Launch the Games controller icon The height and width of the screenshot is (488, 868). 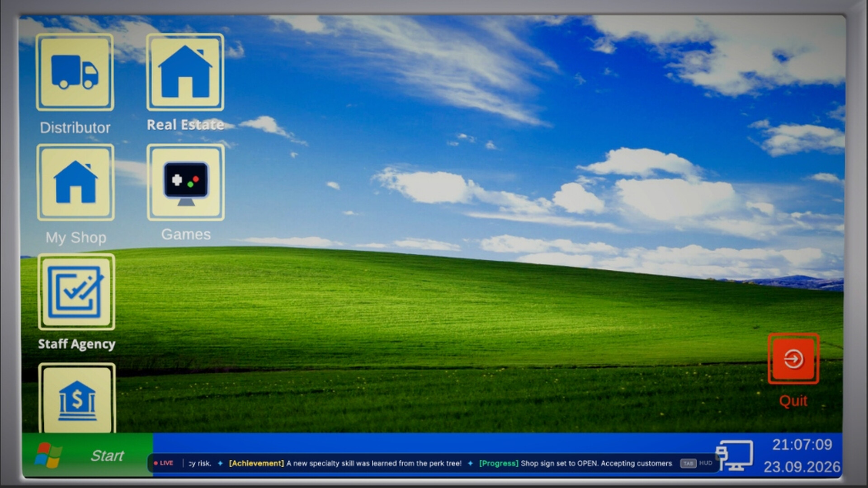click(x=186, y=183)
